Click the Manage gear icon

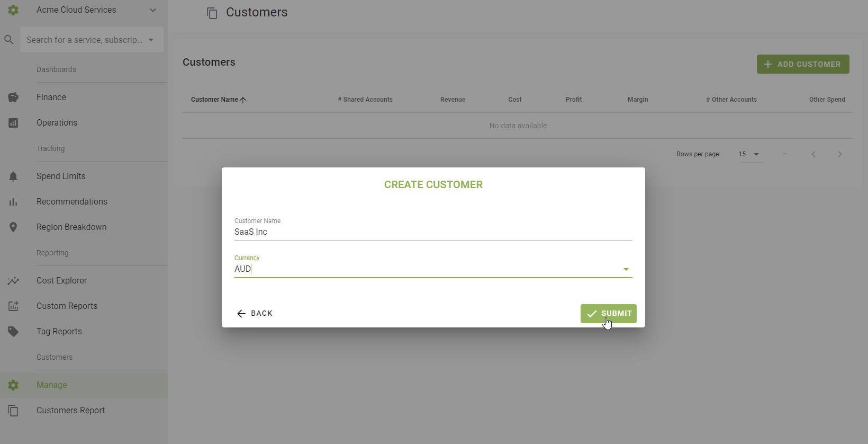13,385
